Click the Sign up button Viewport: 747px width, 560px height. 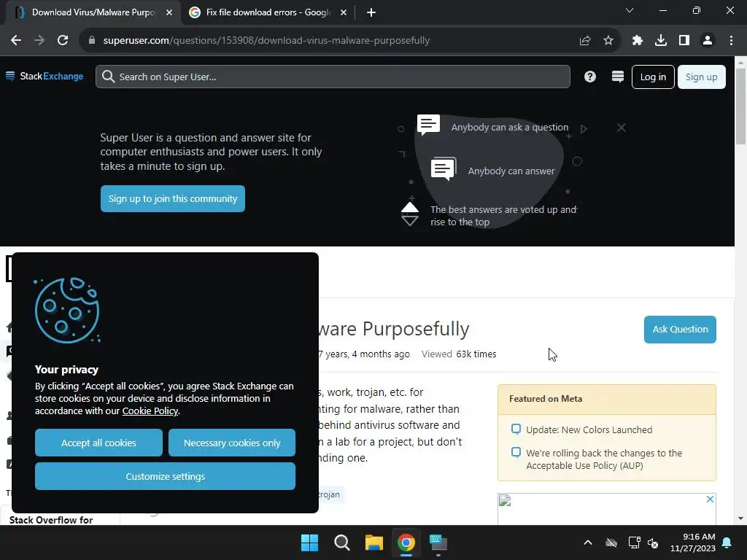tap(701, 77)
